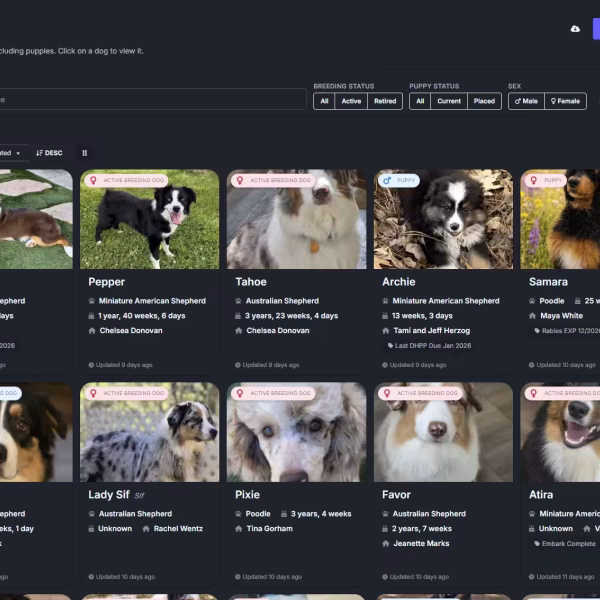Click the Atira name heading

coord(541,495)
